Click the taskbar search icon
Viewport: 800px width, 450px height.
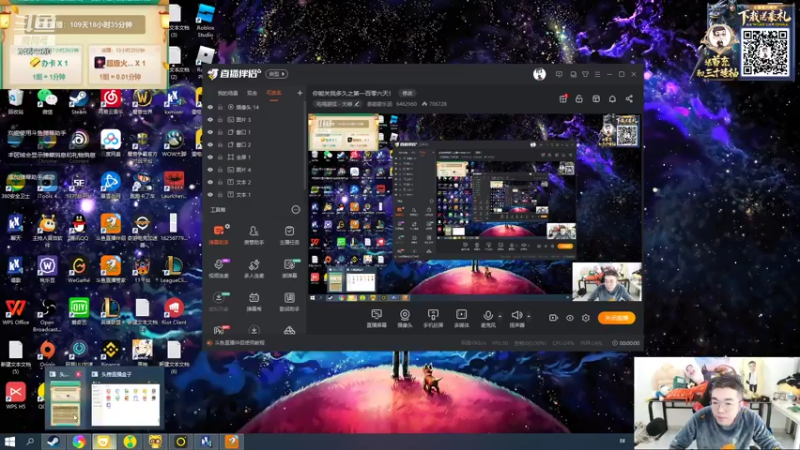pyautogui.click(x=30, y=441)
